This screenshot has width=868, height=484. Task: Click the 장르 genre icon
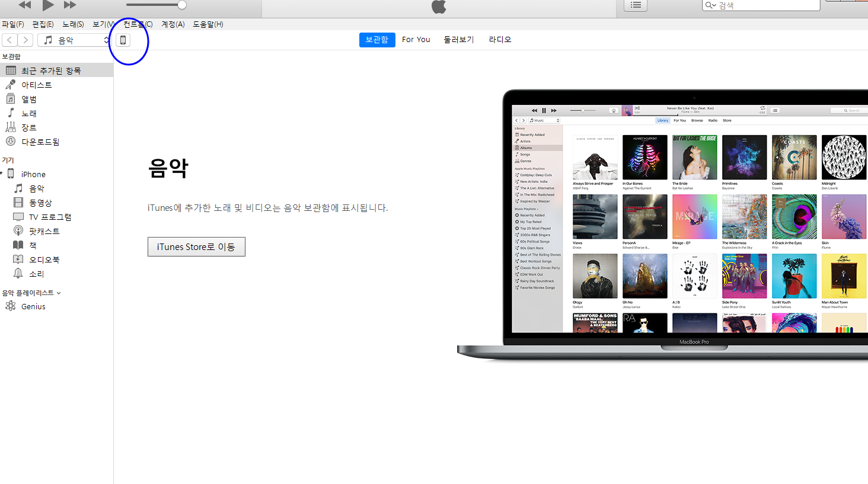pos(11,127)
